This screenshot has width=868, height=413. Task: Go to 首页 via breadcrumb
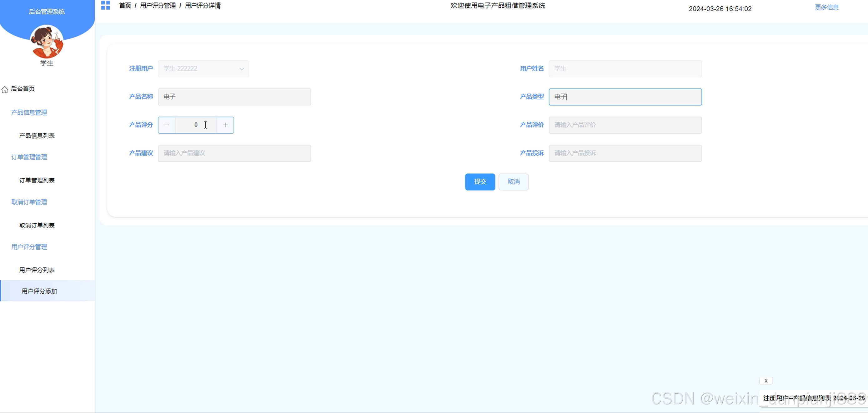(125, 6)
